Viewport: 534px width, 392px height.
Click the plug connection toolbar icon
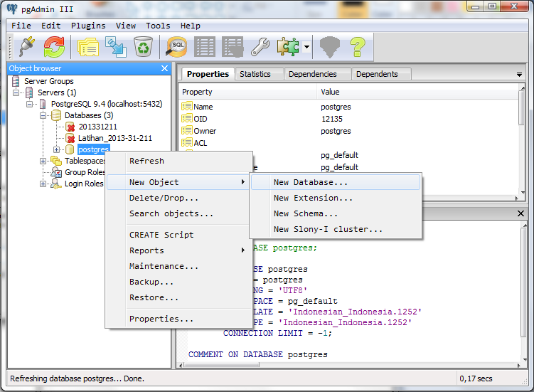click(26, 47)
